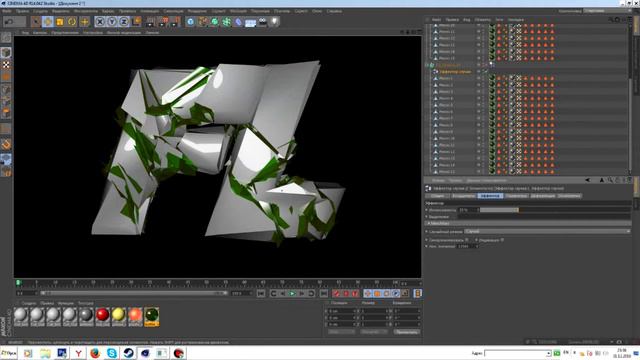This screenshot has width=640, height=360.
Task: Toggle the Y axis lock
Action: pyautogui.click(x=112, y=21)
